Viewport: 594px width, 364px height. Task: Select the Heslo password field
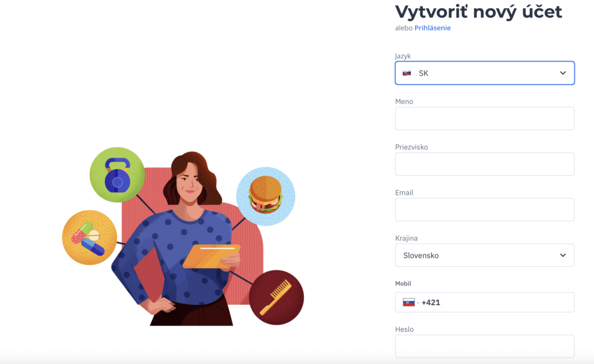[484, 346]
